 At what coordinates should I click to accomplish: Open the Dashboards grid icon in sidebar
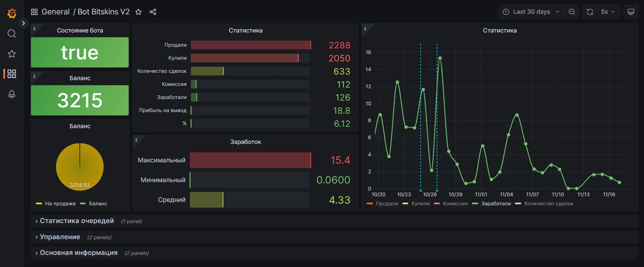(12, 74)
